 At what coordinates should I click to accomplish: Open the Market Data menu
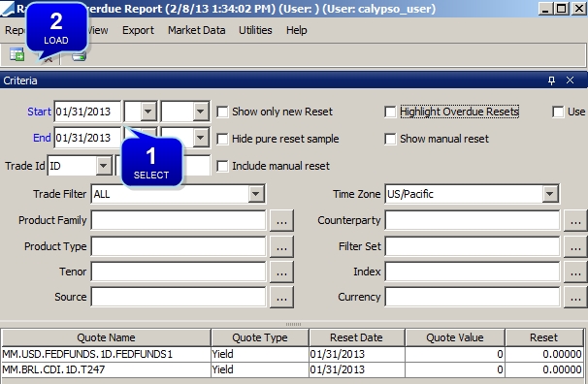point(197,30)
